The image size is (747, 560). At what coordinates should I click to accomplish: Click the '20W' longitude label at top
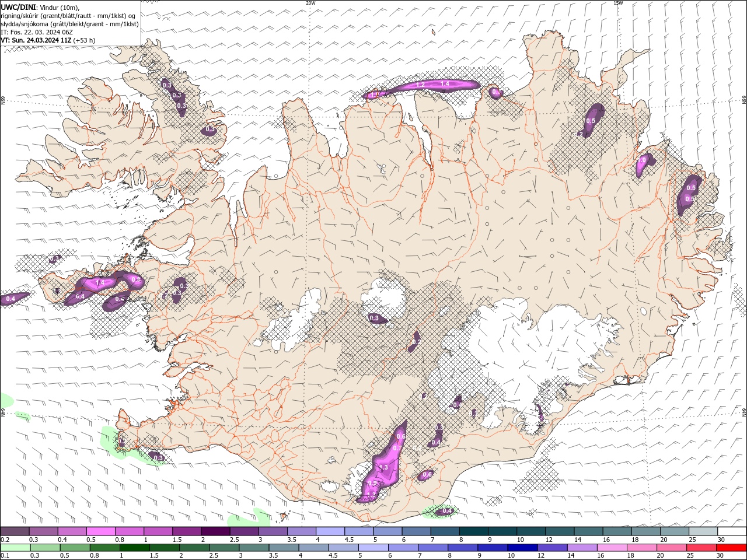click(310, 3)
